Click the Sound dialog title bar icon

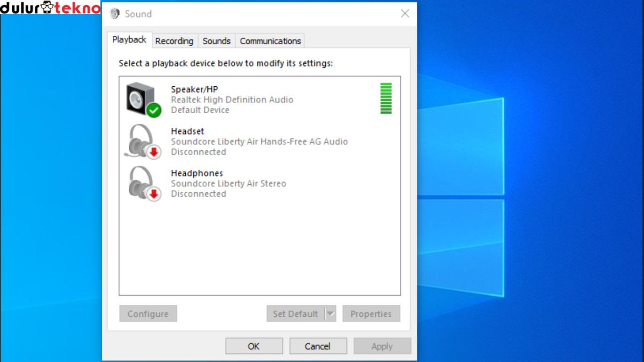pos(115,14)
